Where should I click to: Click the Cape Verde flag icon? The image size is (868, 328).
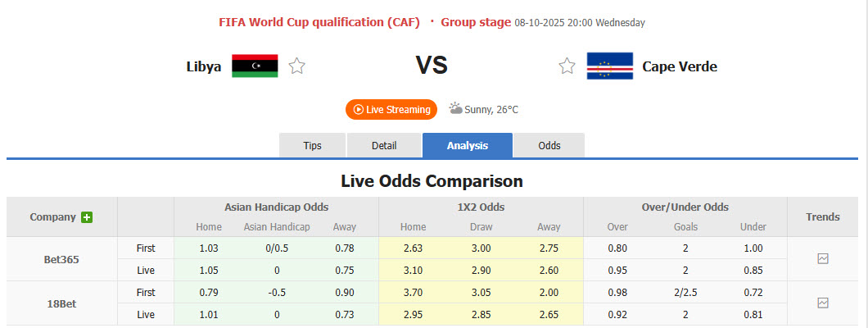609,66
